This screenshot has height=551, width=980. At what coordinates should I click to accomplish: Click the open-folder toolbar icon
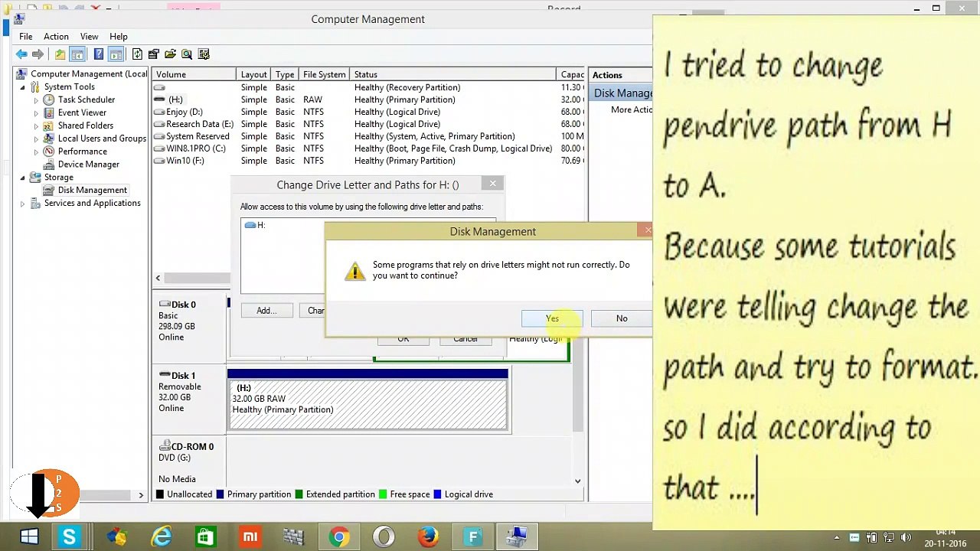coord(170,54)
